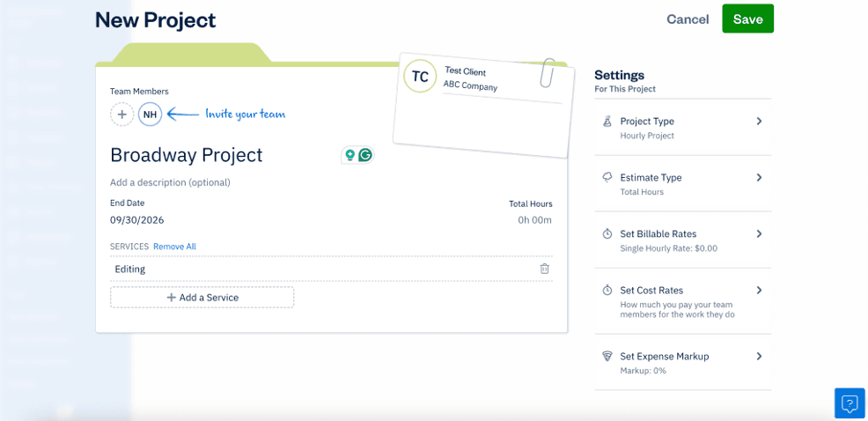Expand Set Billable Rates chevron

[x=759, y=233]
